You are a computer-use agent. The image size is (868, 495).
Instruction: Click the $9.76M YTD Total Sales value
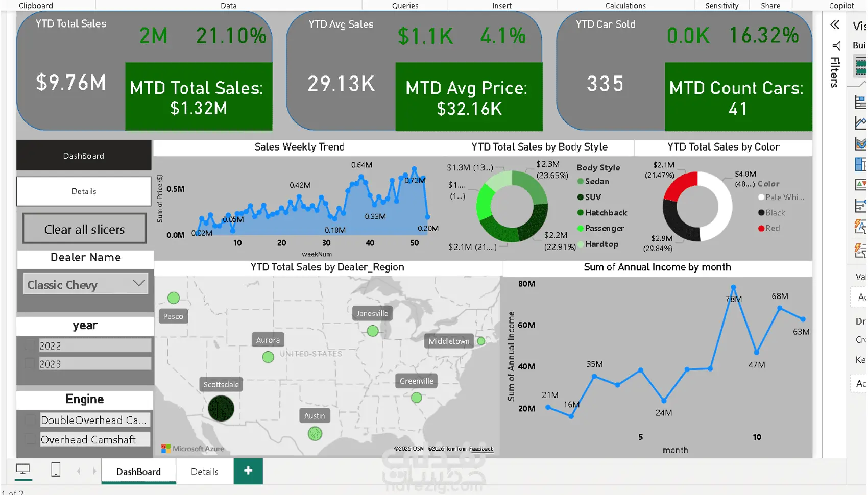click(71, 82)
